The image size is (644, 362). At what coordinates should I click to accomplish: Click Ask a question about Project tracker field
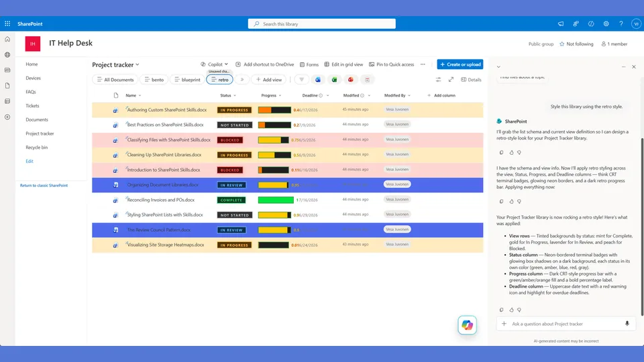coord(566,324)
